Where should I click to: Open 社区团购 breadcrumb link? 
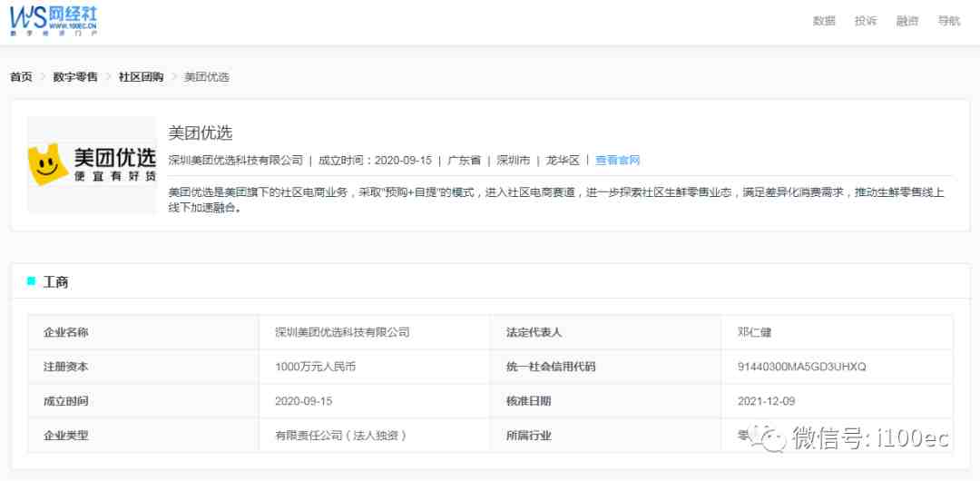(x=142, y=77)
